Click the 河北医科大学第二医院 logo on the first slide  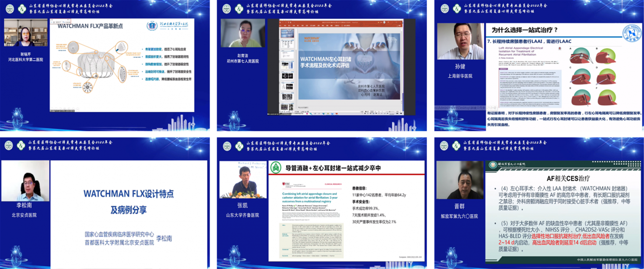pyautogui.click(x=167, y=26)
